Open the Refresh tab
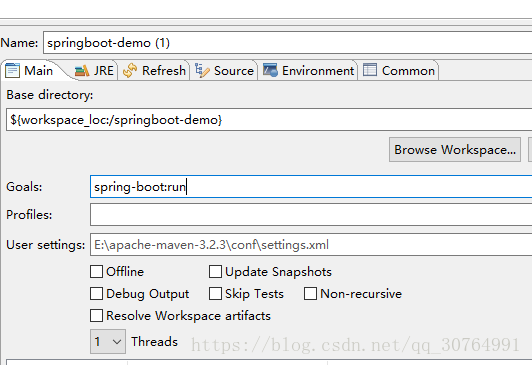Image resolution: width=532 pixels, height=365 pixels. (x=154, y=71)
